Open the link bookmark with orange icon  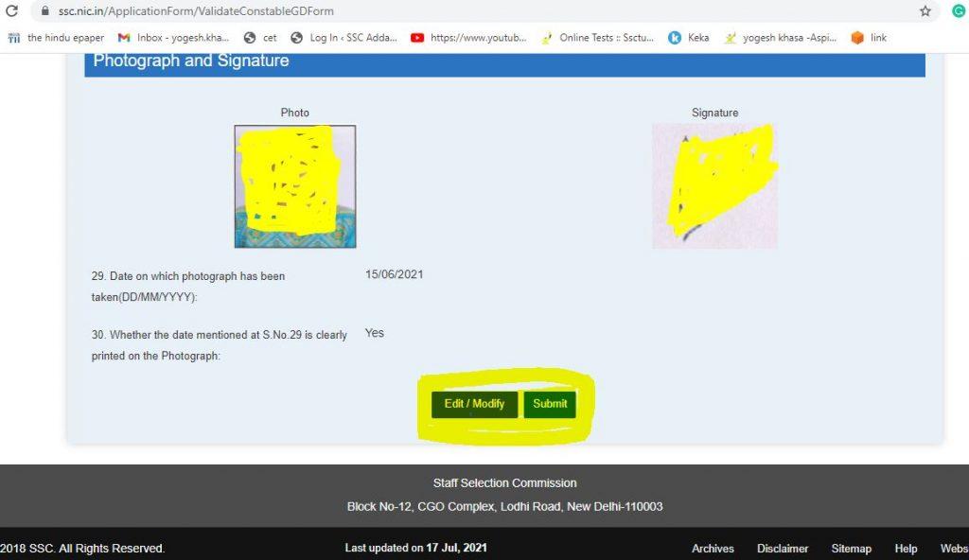coord(869,38)
